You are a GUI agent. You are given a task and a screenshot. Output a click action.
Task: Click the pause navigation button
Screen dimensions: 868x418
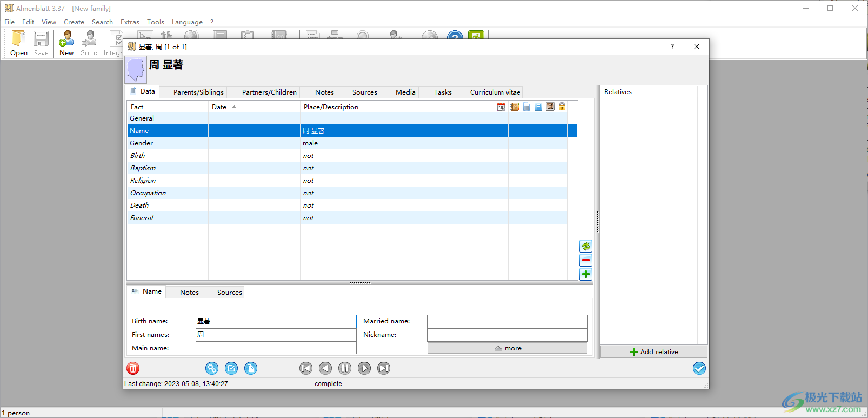(x=345, y=368)
